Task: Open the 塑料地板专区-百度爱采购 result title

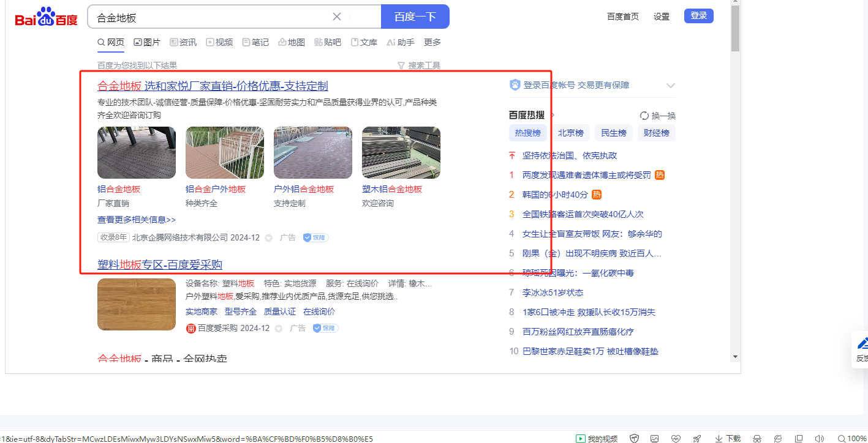Action: tap(160, 264)
